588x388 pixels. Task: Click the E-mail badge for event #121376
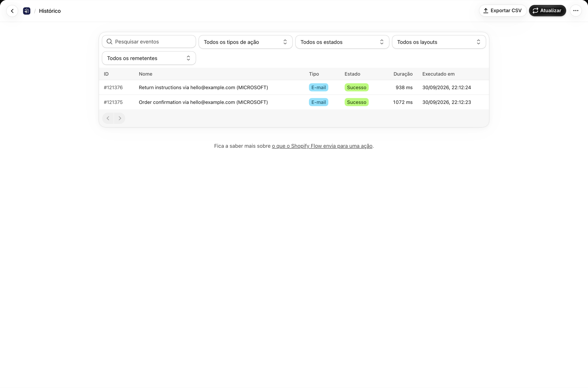[318, 87]
